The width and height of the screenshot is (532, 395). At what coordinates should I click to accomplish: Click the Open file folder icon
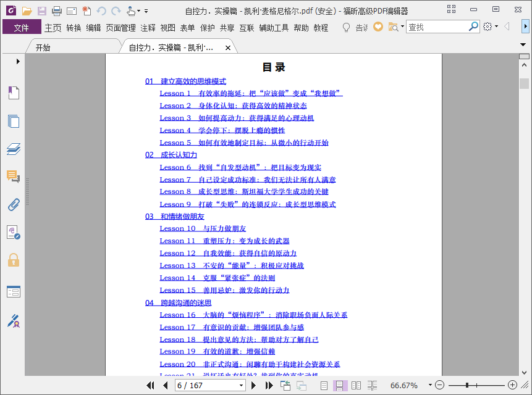27,11
